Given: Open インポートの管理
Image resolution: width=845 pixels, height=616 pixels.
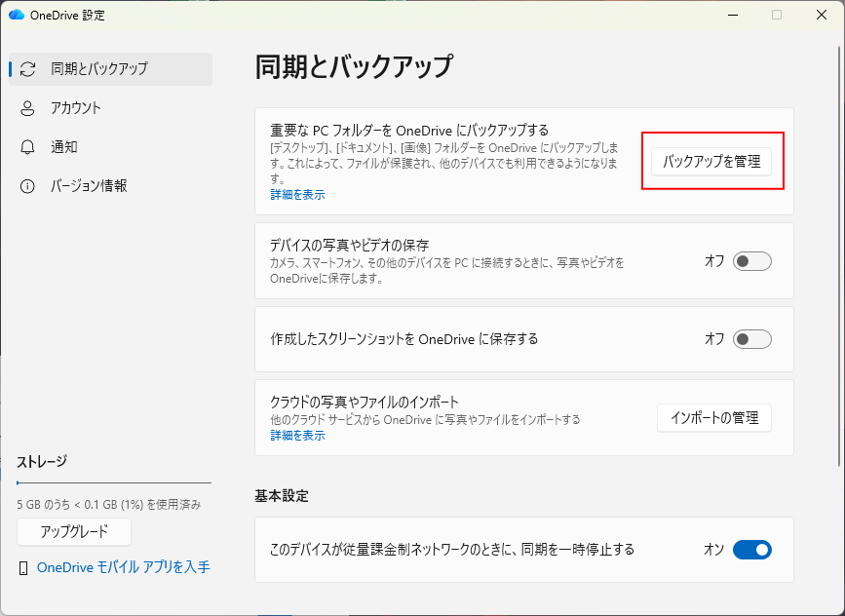Looking at the screenshot, I should (714, 418).
